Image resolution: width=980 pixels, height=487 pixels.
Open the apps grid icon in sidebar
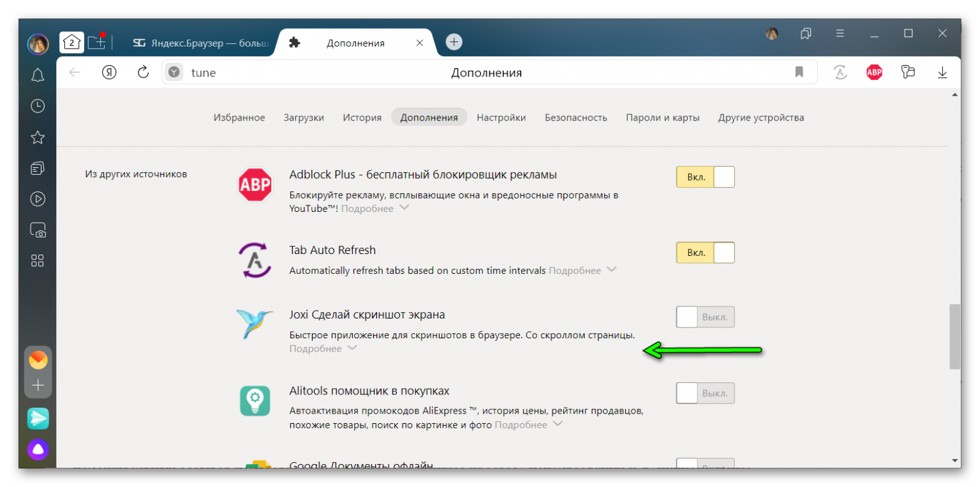(x=38, y=260)
